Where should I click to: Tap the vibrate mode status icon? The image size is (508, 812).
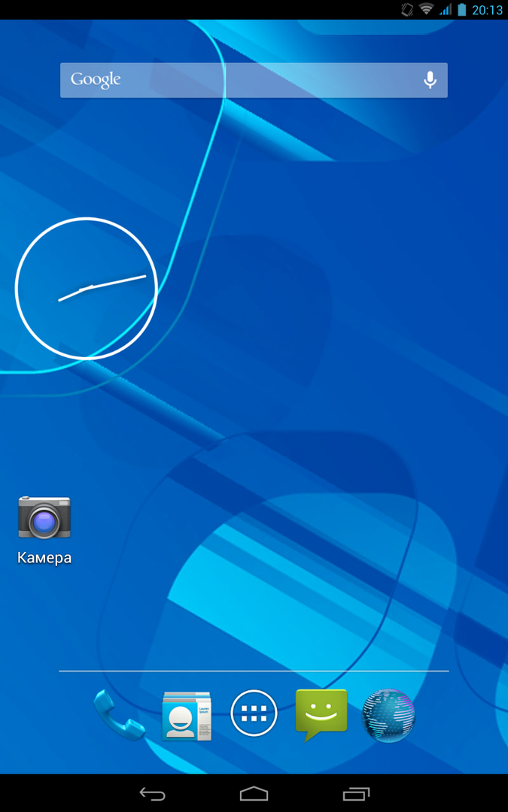(407, 10)
